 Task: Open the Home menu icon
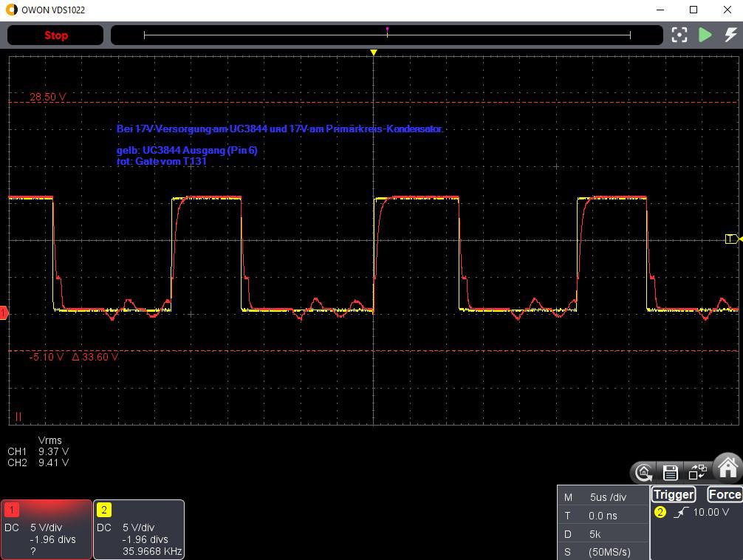click(x=727, y=469)
